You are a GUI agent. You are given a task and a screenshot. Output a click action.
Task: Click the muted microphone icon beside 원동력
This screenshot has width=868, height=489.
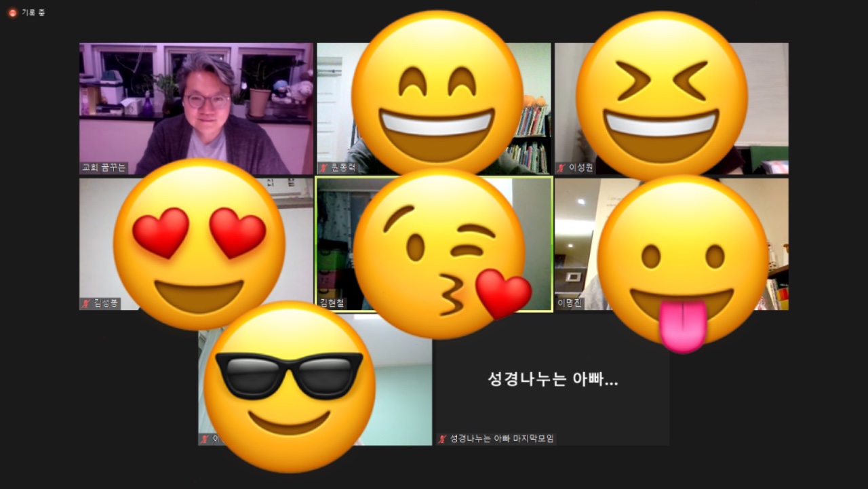click(x=324, y=168)
